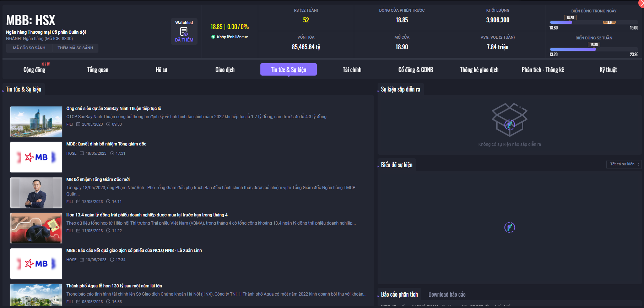Switch to the Tài chính tab

click(x=352, y=70)
